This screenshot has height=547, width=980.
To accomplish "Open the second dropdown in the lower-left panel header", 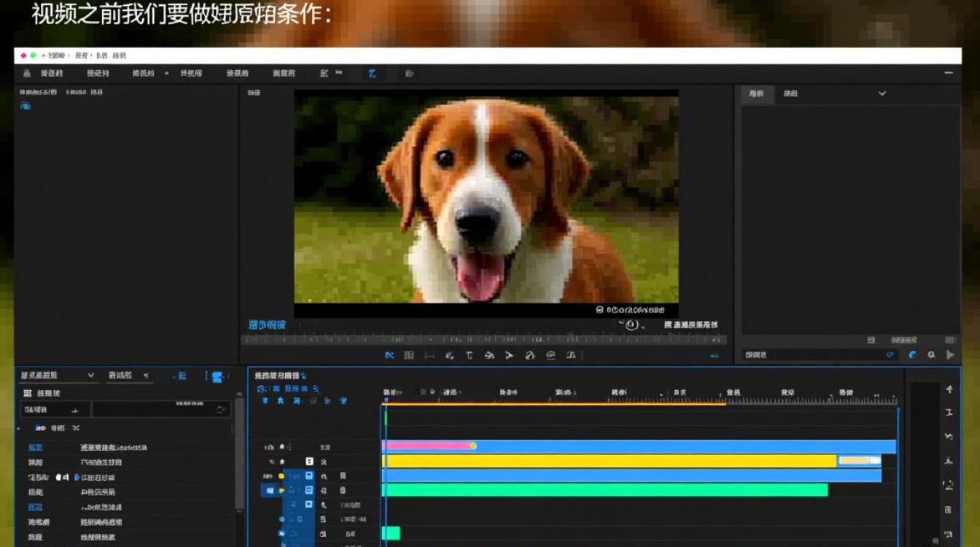I will point(128,376).
